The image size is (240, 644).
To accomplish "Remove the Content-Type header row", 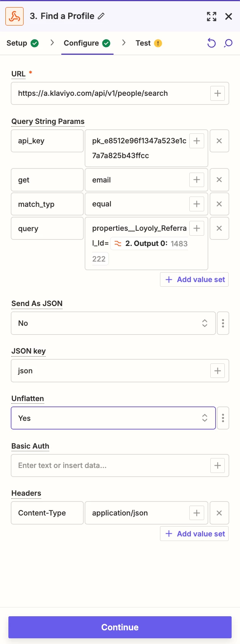I will point(219,513).
